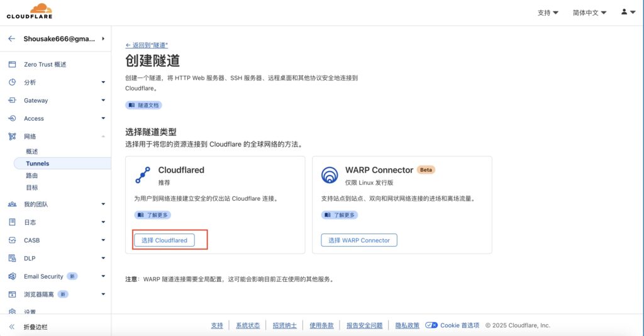Expand the 浏览器隔离 menu arrow
The image size is (644, 336).
[x=103, y=294]
